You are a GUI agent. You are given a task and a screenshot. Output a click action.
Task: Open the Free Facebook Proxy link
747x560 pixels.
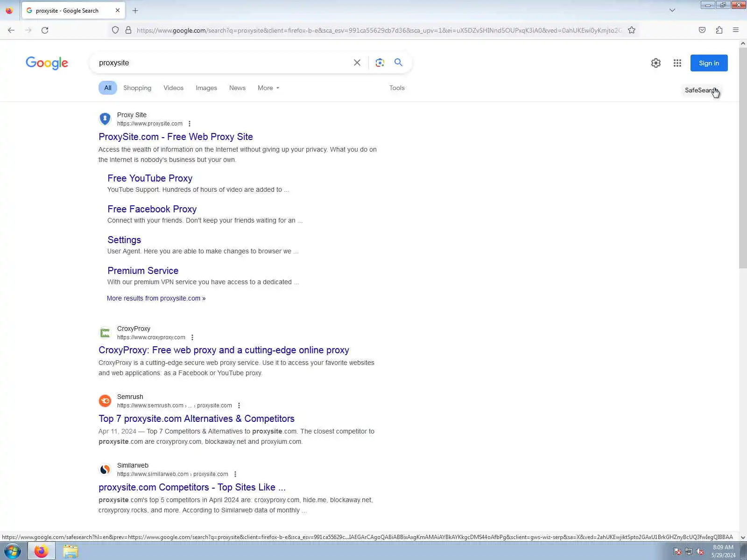click(152, 209)
